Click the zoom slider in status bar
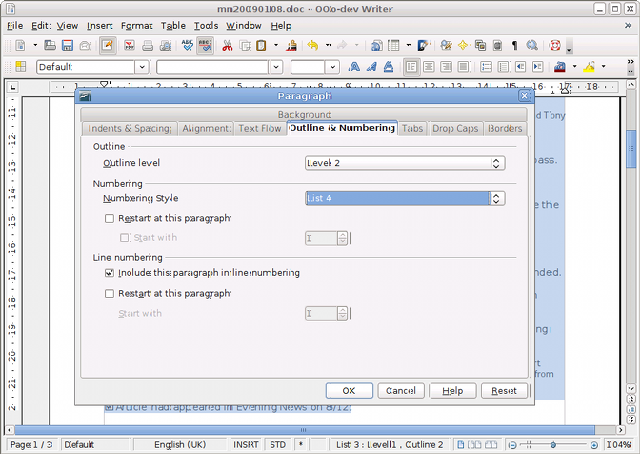This screenshot has width=640, height=454. pos(553,444)
